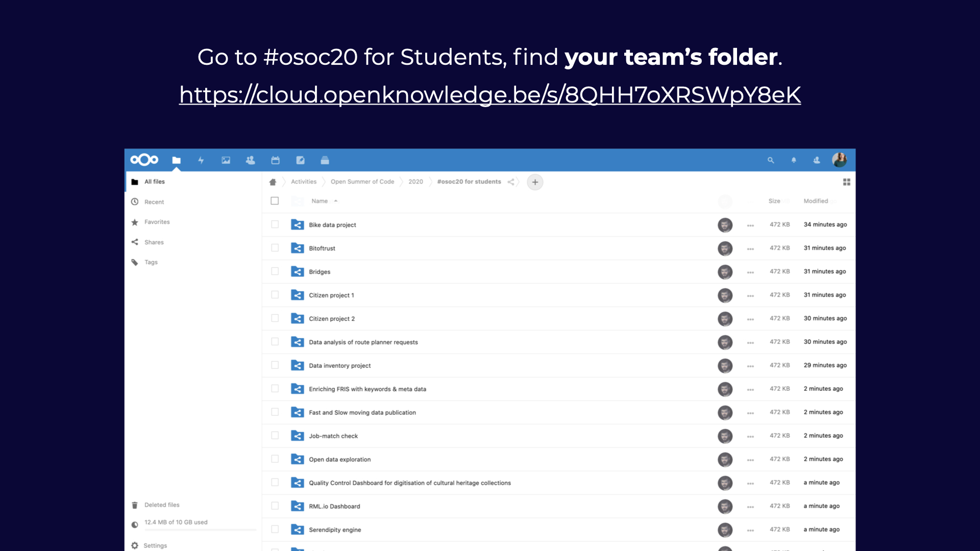980x551 pixels.
Task: Open the user avatar menu
Action: [840, 160]
